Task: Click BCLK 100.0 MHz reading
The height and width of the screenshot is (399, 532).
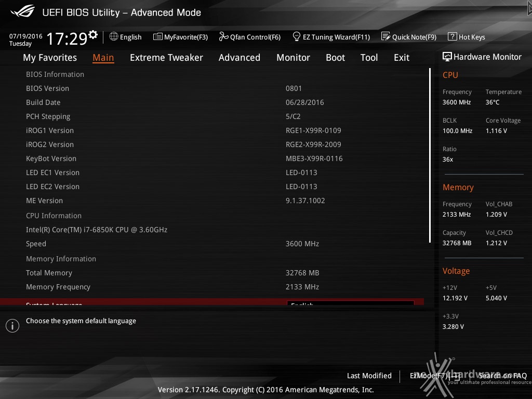Action: coord(457,130)
